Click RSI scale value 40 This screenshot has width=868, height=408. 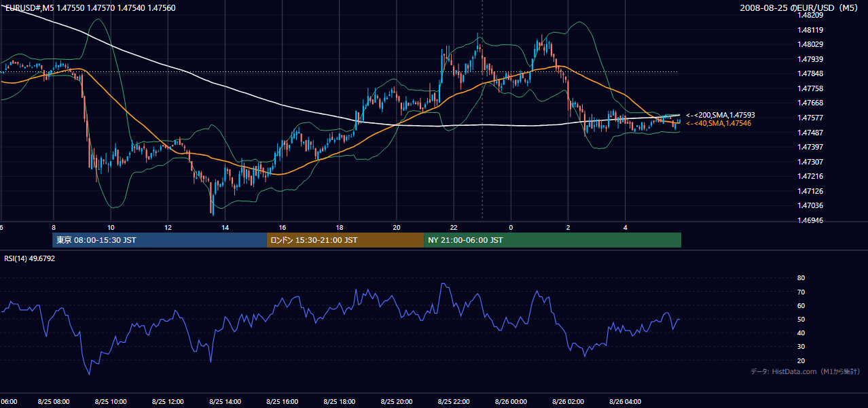click(801, 333)
